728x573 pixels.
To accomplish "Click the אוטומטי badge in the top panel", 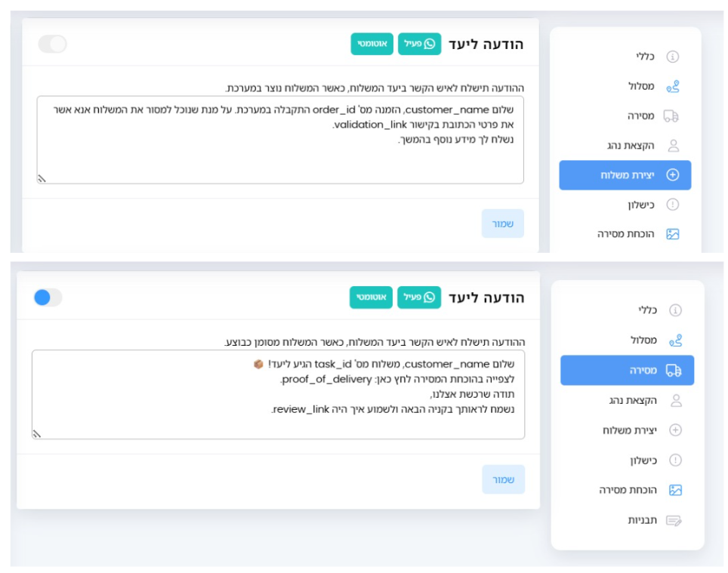I will [372, 44].
